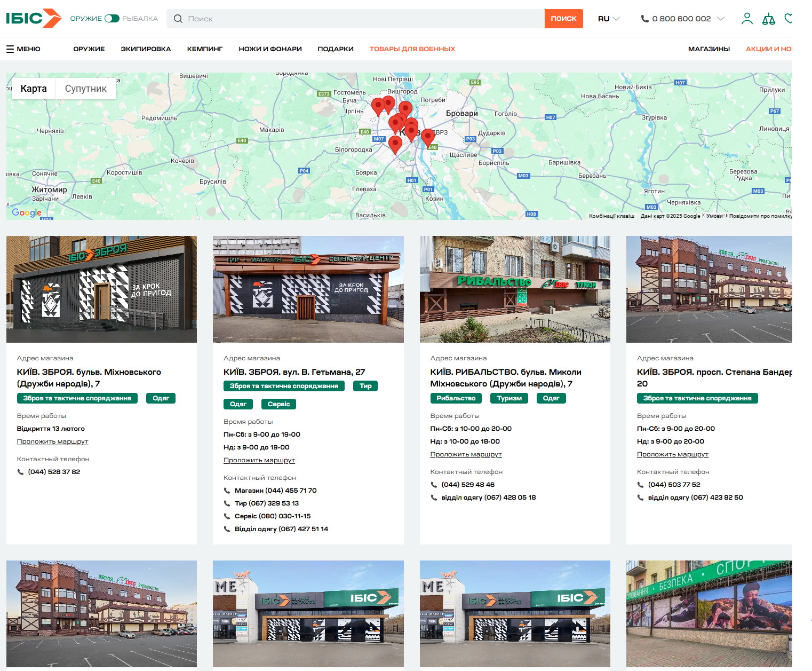Click Проложить маршрут for Гетьмана, 27 store
The height and width of the screenshot is (671, 812).
click(259, 460)
